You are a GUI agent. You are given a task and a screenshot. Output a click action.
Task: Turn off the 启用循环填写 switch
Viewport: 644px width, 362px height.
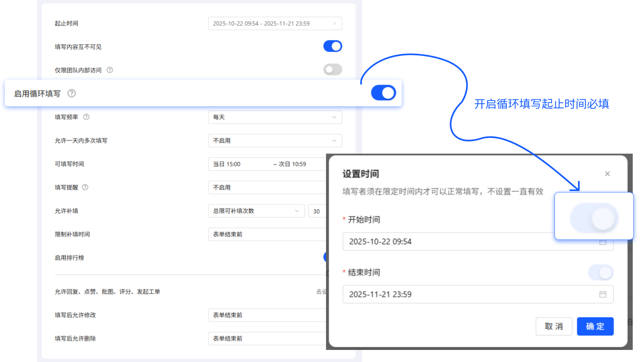coord(384,93)
